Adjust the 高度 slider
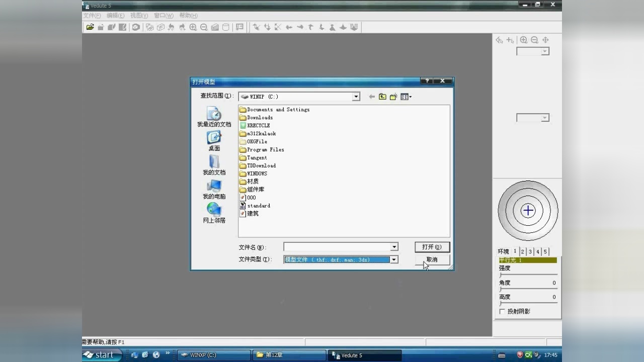This screenshot has height=362, width=644. point(528,303)
